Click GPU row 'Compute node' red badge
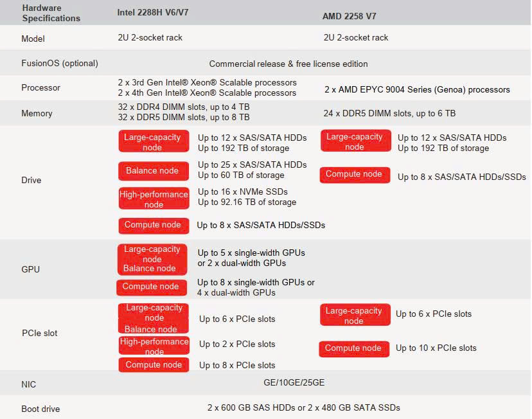 click(152, 288)
